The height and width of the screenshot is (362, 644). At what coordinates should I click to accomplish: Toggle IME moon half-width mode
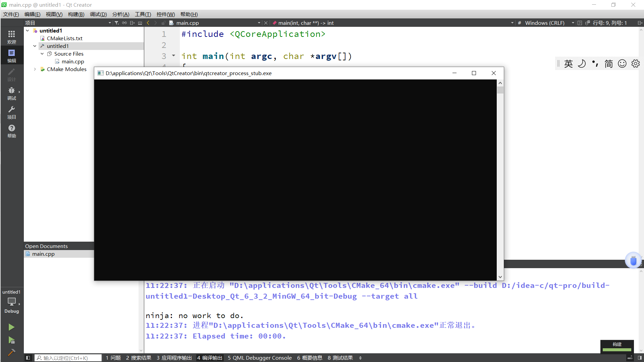pos(582,64)
